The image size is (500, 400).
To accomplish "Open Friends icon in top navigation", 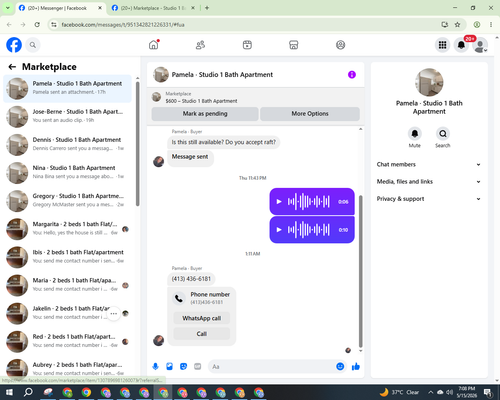I will [x=200, y=45].
